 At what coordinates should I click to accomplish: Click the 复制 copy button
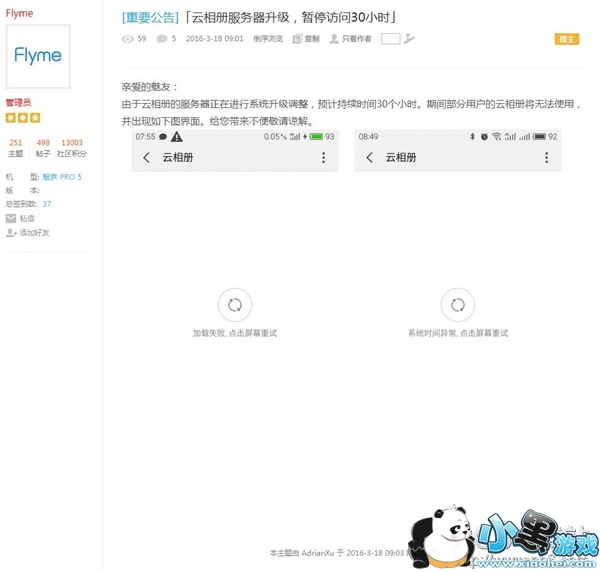tap(306, 39)
